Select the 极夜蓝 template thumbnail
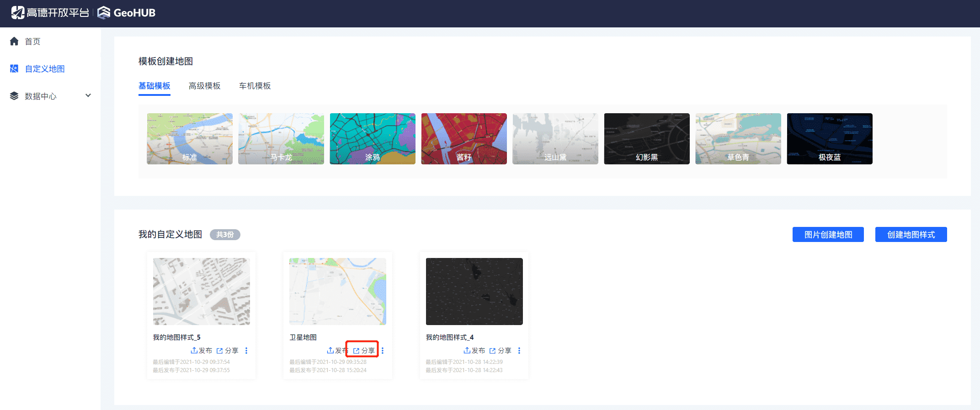Viewport: 980px width, 410px height. tap(830, 139)
